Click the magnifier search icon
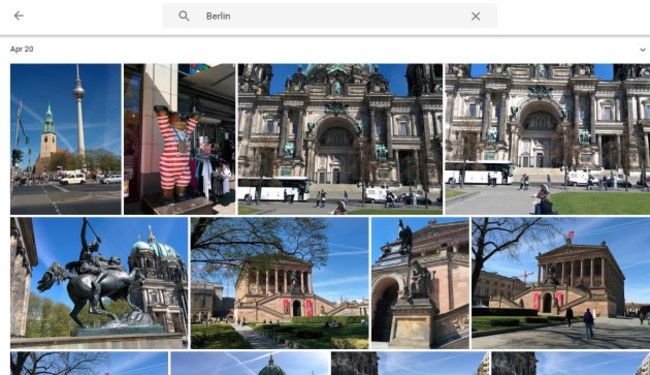 pyautogui.click(x=184, y=16)
